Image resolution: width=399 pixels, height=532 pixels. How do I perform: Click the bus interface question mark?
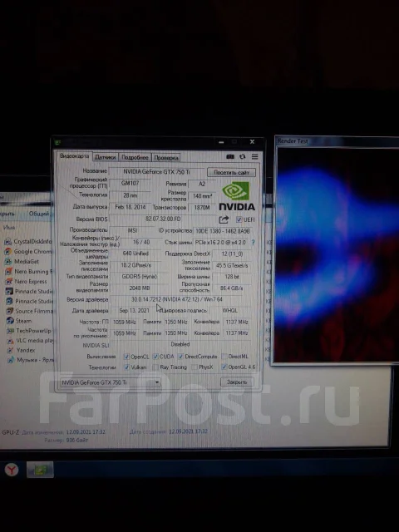[x=253, y=242]
